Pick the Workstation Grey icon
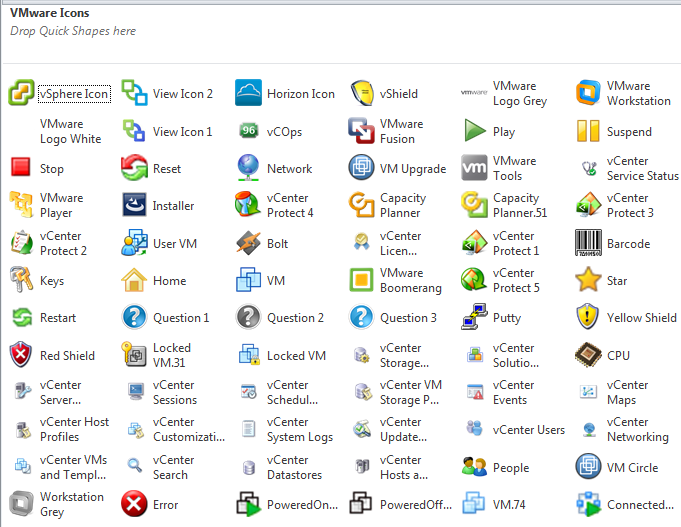This screenshot has height=527, width=681. click(x=21, y=504)
